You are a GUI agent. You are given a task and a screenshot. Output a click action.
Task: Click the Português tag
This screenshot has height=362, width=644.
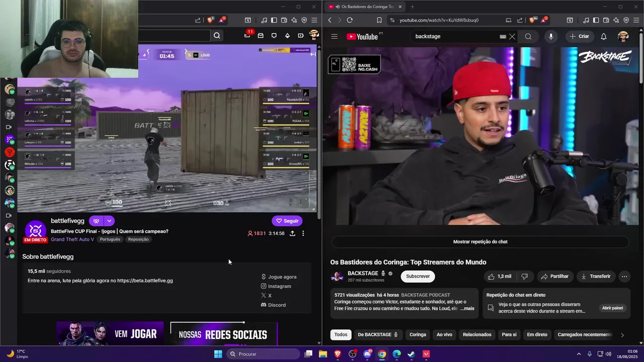pos(110,239)
